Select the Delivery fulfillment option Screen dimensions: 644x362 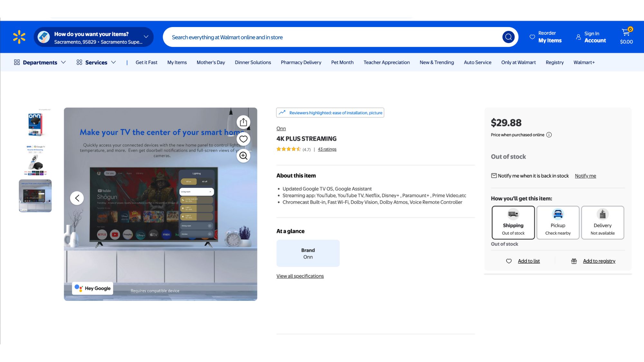[602, 223]
